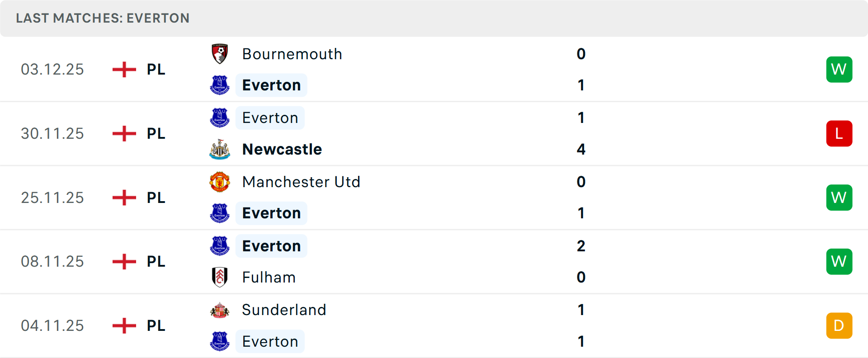
Task: Click England flag icon for 04.11.25 match
Action: (x=124, y=325)
